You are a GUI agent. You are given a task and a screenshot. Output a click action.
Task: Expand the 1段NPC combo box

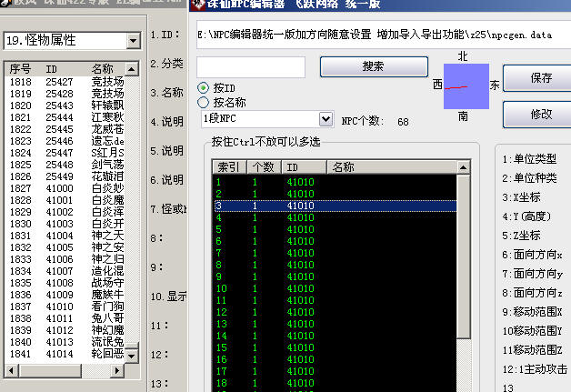pos(326,119)
